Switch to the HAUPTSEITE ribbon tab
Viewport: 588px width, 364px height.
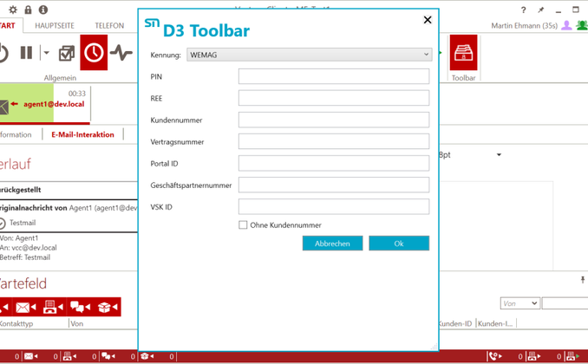tap(55, 26)
